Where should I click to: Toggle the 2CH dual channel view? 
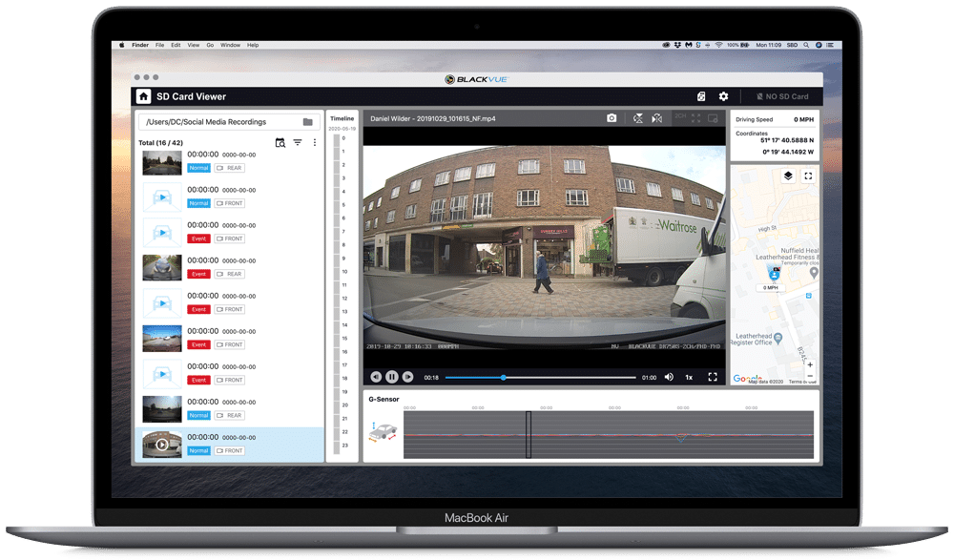point(681,118)
